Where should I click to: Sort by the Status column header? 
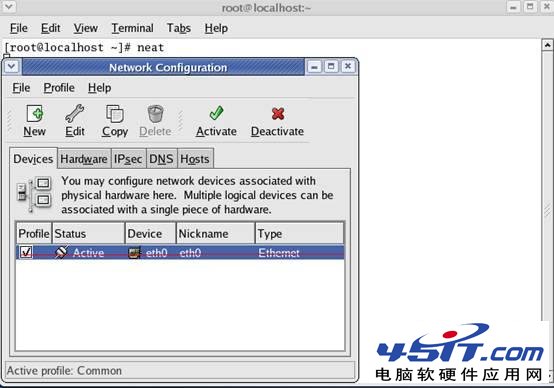click(x=88, y=233)
